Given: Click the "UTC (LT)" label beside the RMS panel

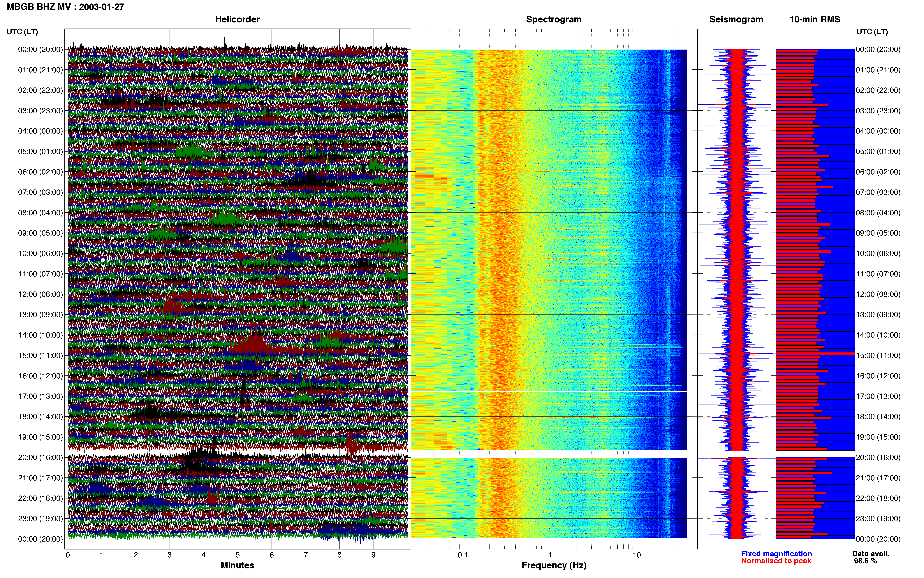Looking at the screenshot, I should [872, 31].
